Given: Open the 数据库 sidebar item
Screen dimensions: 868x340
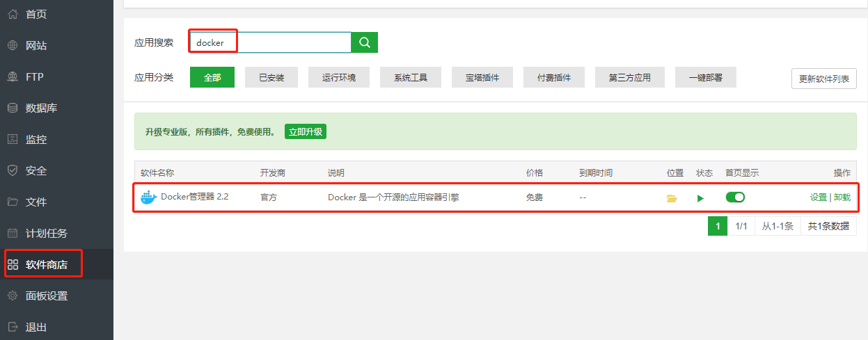Looking at the screenshot, I should 41,108.
